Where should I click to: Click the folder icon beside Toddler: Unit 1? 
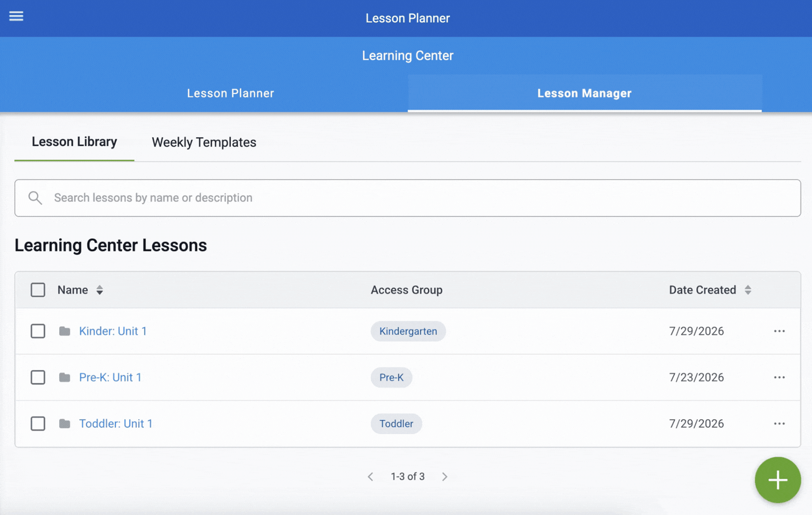click(x=65, y=423)
